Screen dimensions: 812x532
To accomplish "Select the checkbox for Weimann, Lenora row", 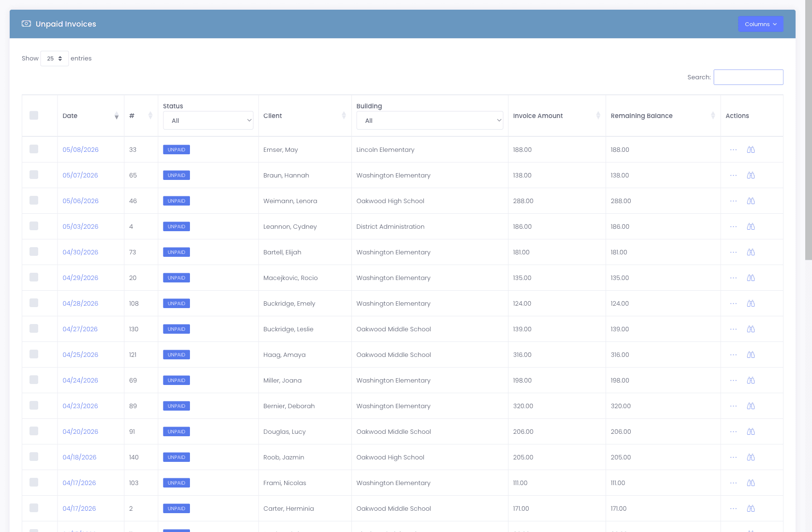I will (x=34, y=200).
